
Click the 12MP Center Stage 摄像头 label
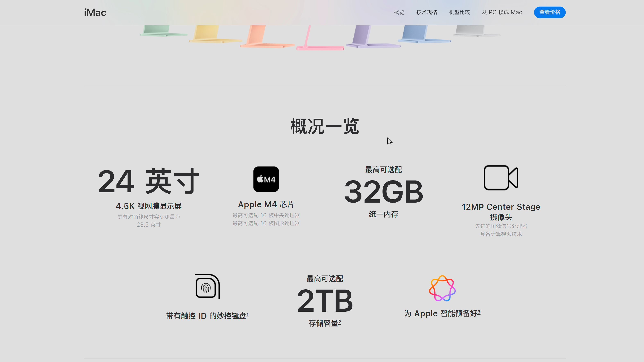pos(501,212)
